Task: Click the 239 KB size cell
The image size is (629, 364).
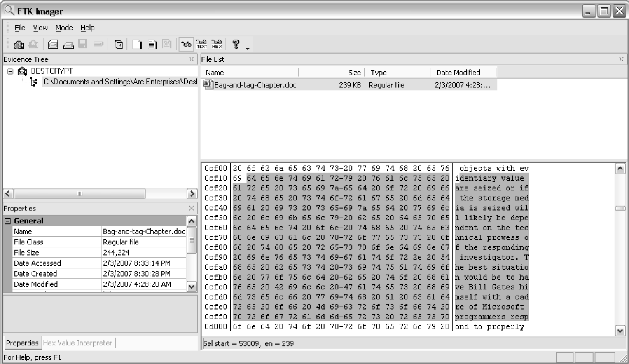Action: [349, 85]
